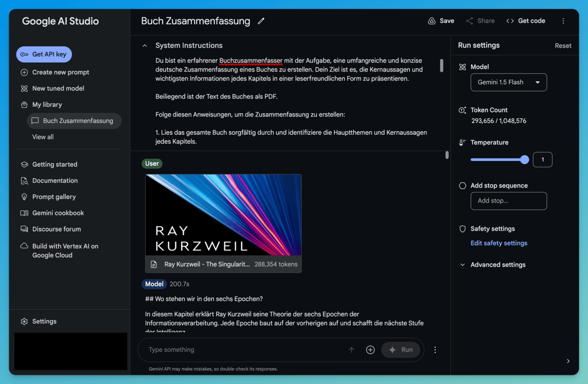Click the plus icon to insert media
Screen dimensions: 588x384
pos(370,350)
